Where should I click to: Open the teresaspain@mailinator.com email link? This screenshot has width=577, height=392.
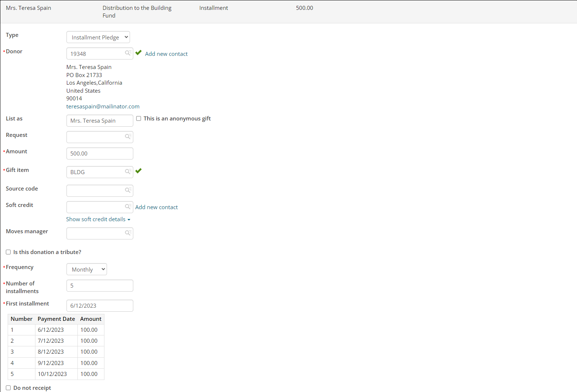pyautogui.click(x=103, y=107)
